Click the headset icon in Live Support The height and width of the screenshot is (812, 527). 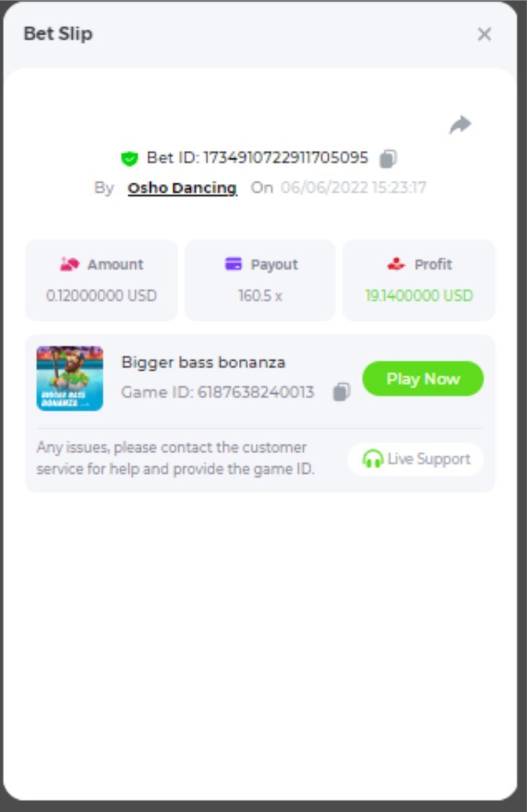(x=372, y=459)
